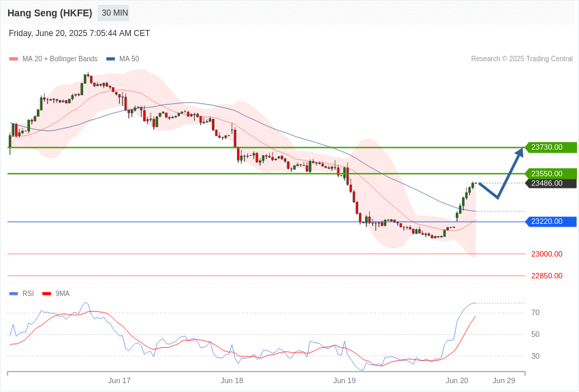Click the 23220.00 pivot price tag
Image resolution: width=579 pixels, height=392 pixels.
pos(550,221)
